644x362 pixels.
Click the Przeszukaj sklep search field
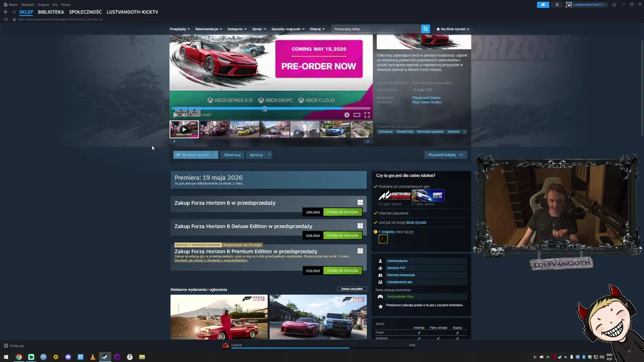pos(376,29)
